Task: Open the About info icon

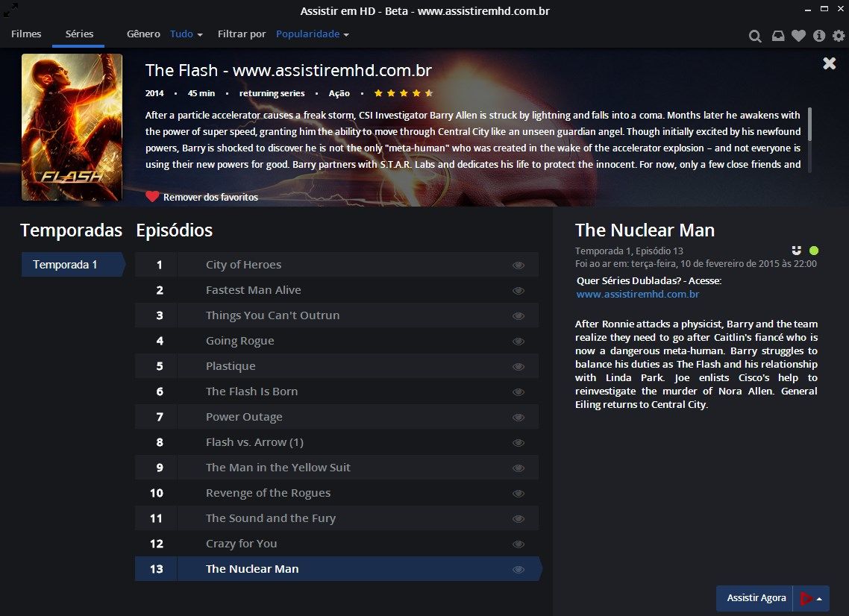Action: coord(819,36)
